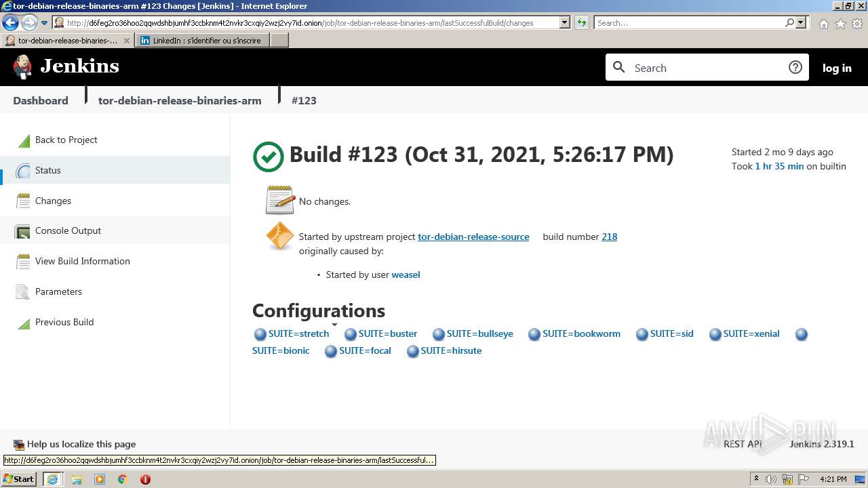868x488 pixels.
Task: Click the Jenkins search magnifier icon
Action: coord(618,67)
